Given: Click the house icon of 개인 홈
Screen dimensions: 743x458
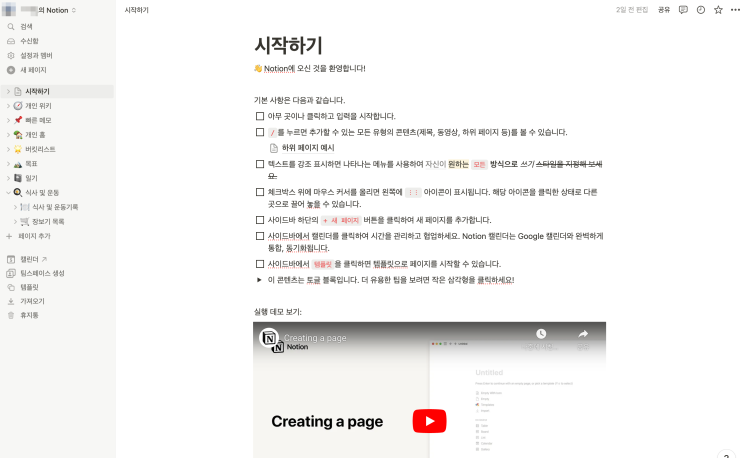Looking at the screenshot, I should pyautogui.click(x=18, y=135).
